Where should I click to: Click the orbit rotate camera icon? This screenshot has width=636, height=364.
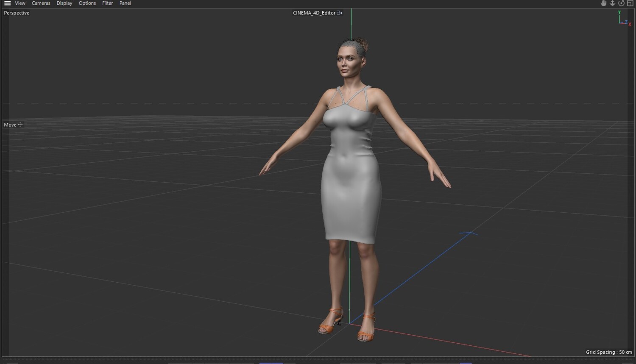(x=621, y=3)
